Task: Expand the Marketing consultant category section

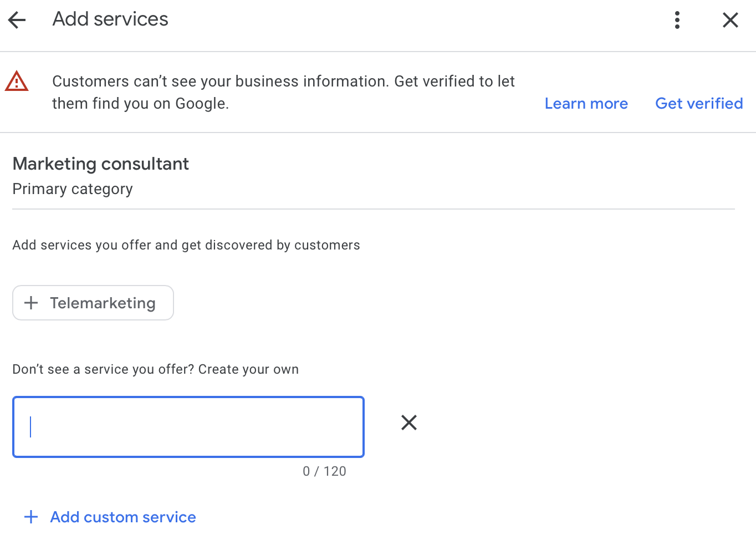Action: [x=100, y=164]
